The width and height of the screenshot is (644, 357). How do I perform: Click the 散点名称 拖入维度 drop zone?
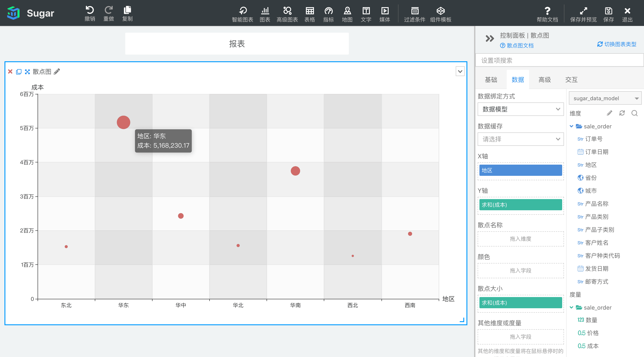click(x=521, y=239)
